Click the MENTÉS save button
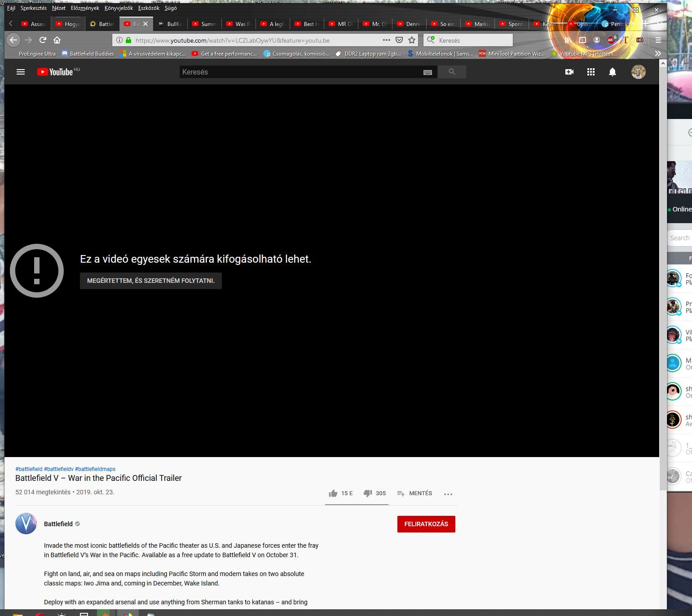This screenshot has width=692, height=616. click(x=414, y=493)
